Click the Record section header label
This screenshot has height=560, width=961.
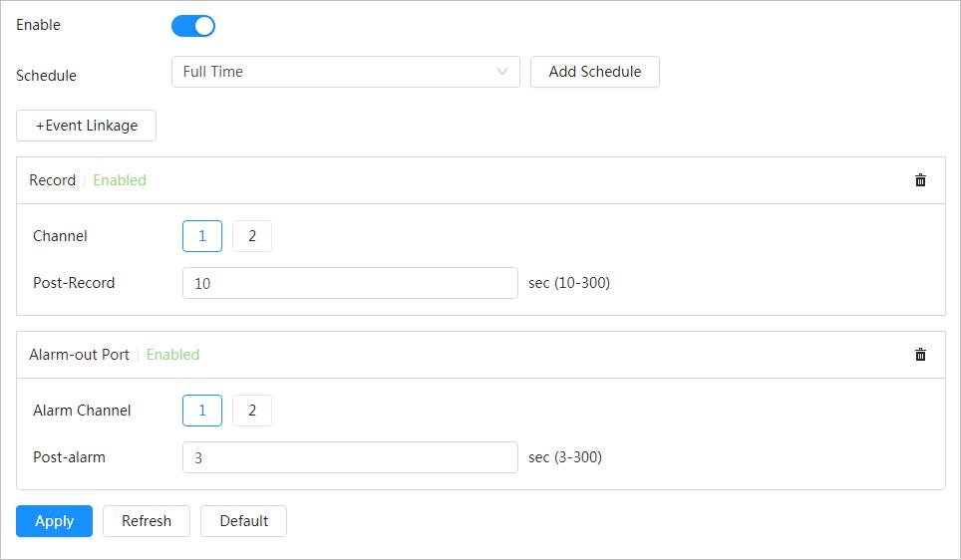click(53, 180)
